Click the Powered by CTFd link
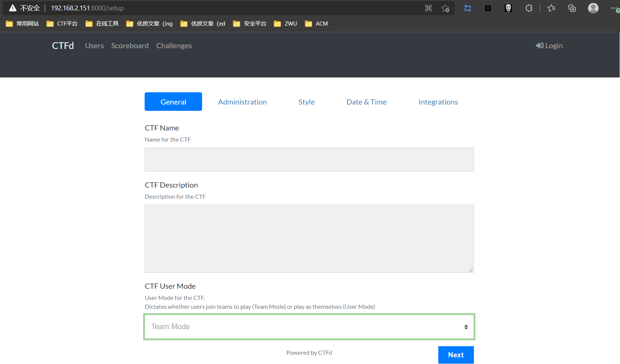620x364 pixels. click(x=309, y=353)
